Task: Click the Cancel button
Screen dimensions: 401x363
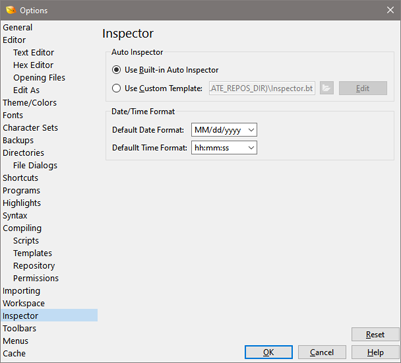Action: coord(322,352)
